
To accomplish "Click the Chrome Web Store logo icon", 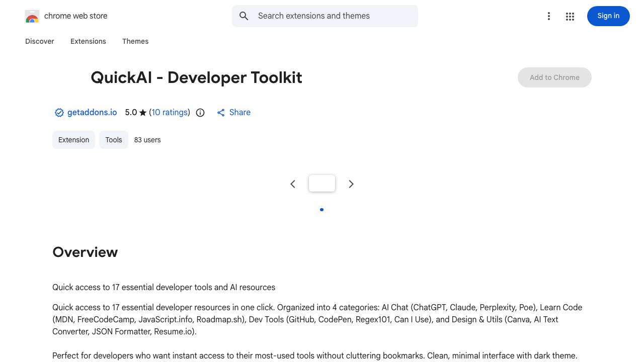I will pyautogui.click(x=32, y=16).
